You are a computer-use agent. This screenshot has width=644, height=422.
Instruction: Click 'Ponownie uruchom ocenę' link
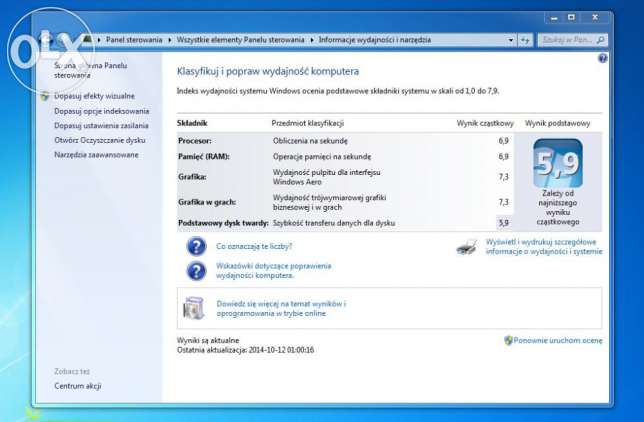pyautogui.click(x=558, y=341)
